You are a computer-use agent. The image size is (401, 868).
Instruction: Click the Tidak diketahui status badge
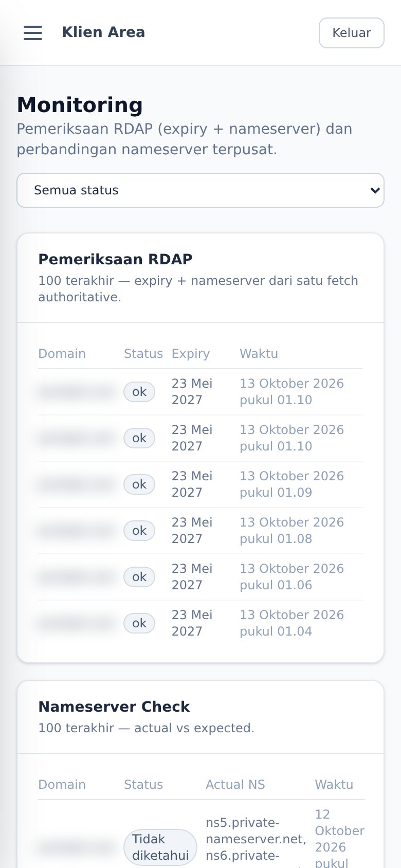(x=160, y=847)
